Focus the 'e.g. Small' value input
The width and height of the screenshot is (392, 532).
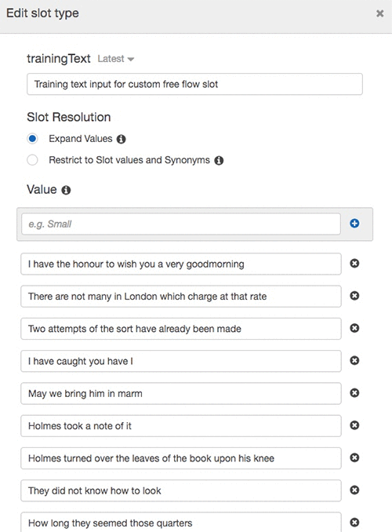point(181,224)
